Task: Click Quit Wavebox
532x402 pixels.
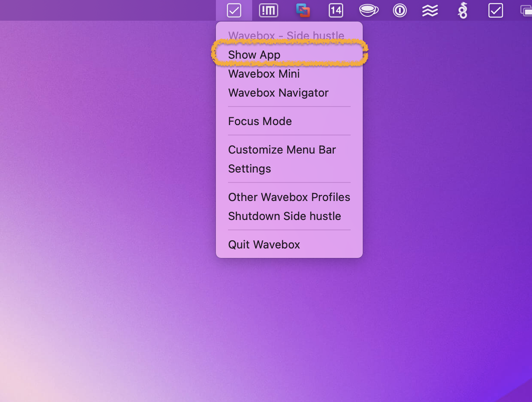Action: 289,245
